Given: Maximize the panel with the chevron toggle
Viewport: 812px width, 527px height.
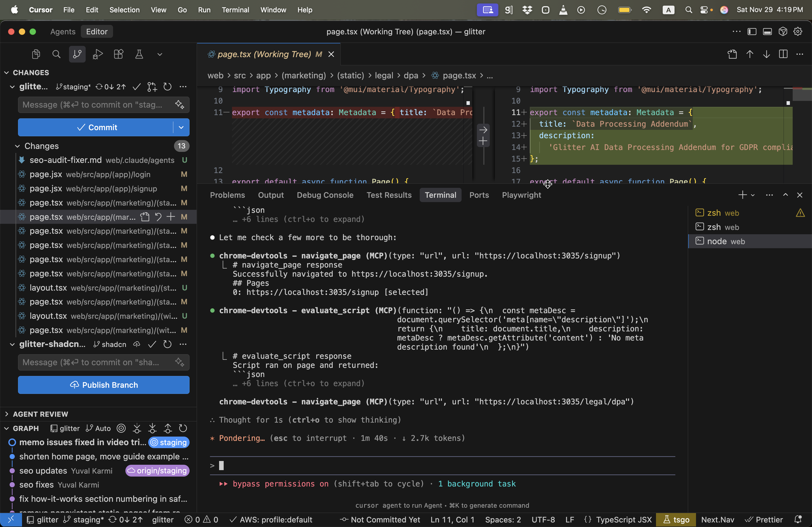Looking at the screenshot, I should point(785,195).
